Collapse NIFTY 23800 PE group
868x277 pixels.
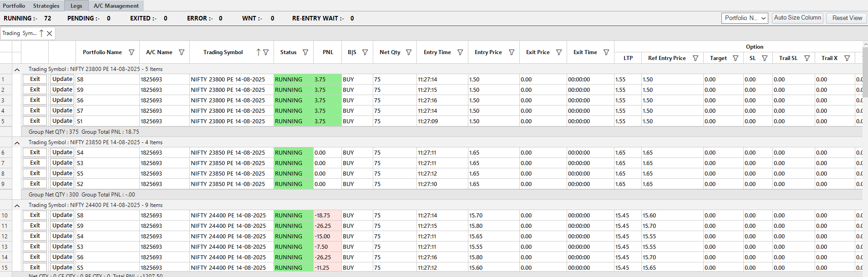(x=17, y=70)
